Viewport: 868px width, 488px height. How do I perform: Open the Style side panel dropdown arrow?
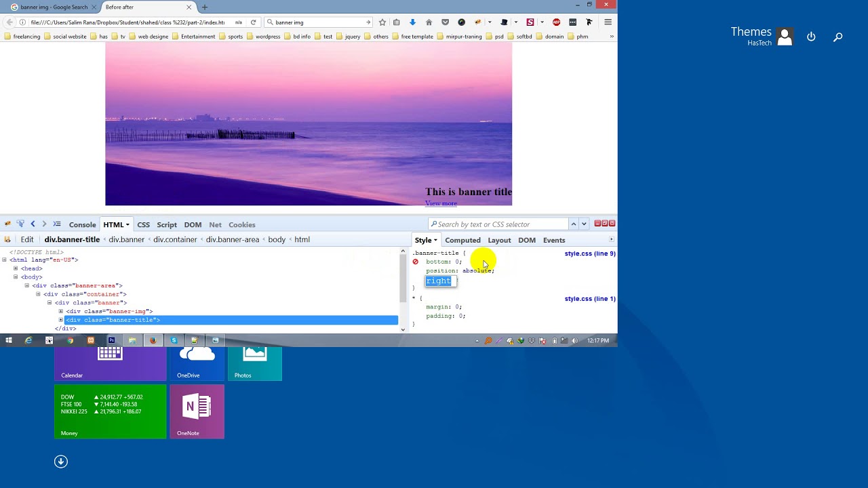435,241
